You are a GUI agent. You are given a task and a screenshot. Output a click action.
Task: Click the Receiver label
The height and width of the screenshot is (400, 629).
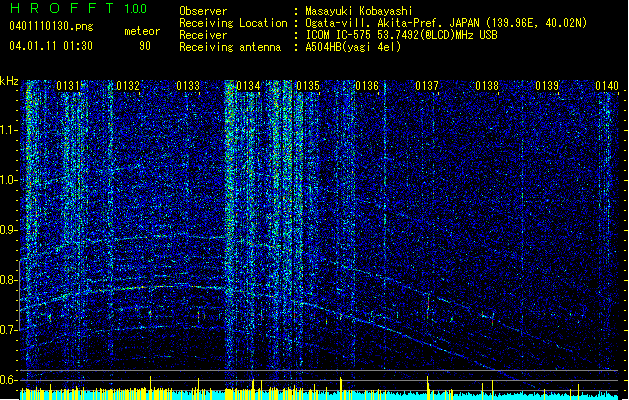point(203,35)
